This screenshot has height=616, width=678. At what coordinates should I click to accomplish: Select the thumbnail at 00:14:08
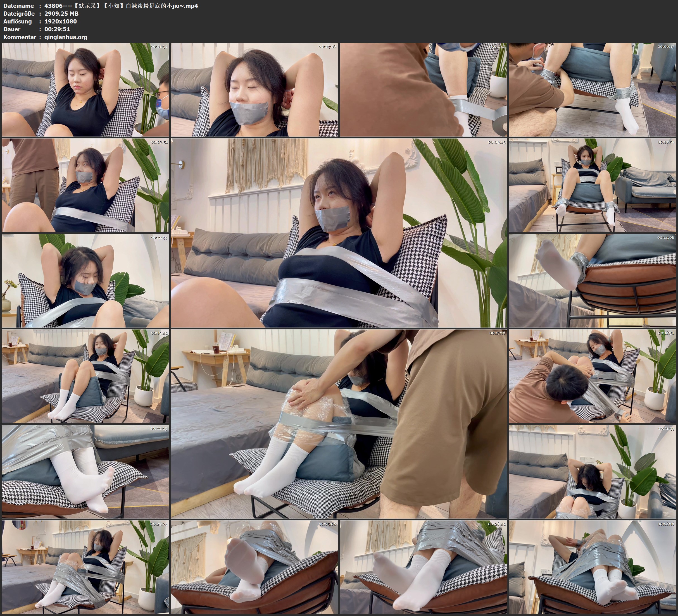point(592,281)
